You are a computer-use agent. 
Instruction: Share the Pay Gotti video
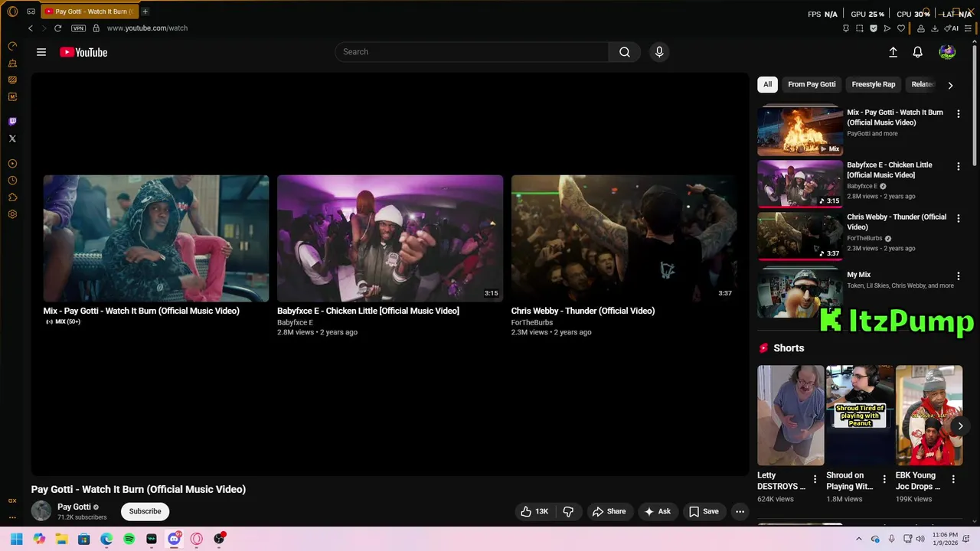(x=609, y=511)
